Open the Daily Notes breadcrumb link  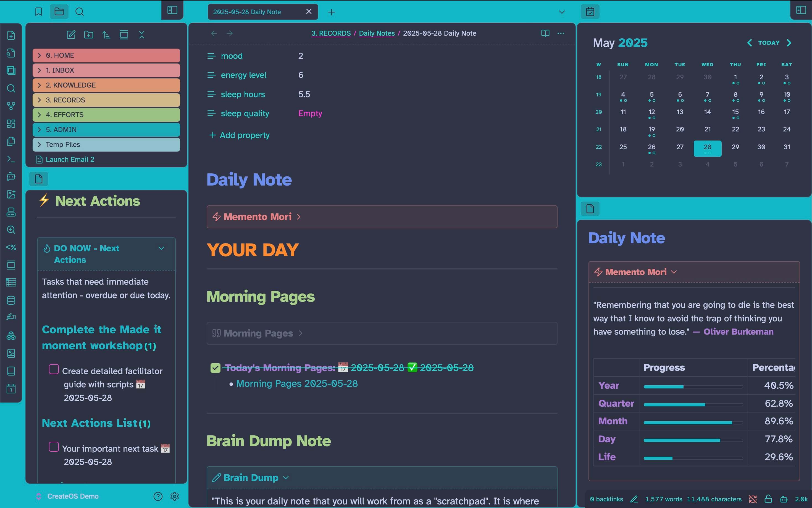click(377, 33)
